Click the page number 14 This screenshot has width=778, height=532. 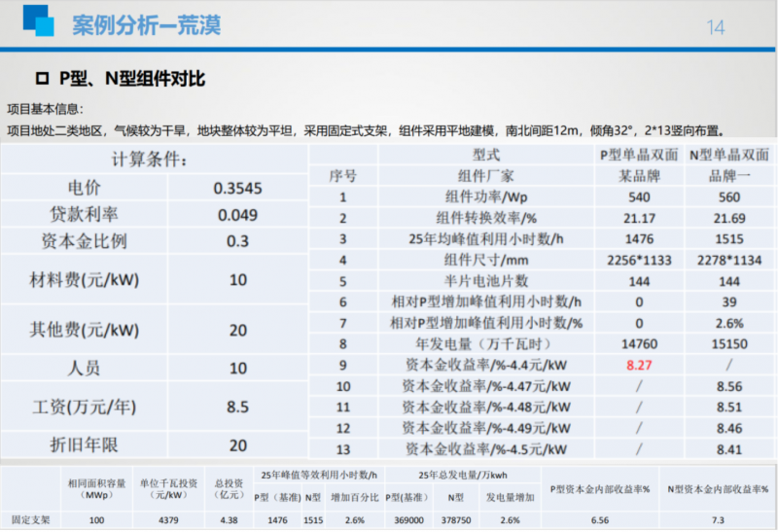(716, 27)
